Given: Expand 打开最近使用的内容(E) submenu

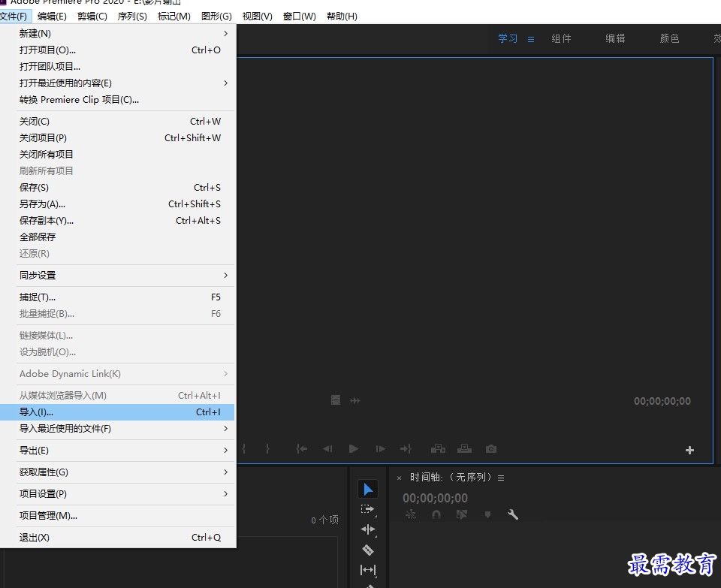Looking at the screenshot, I should click(x=117, y=83).
